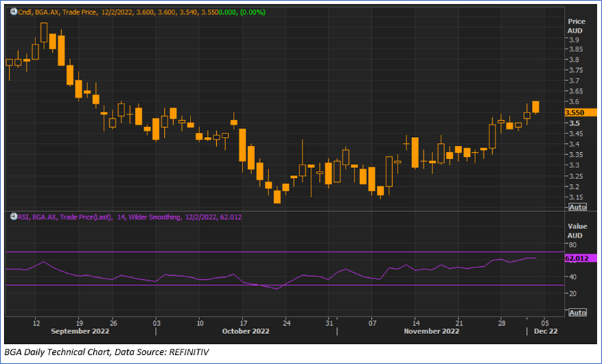Click date tick 17 on the time axis
This screenshot has width=602, height=364.
point(243,322)
